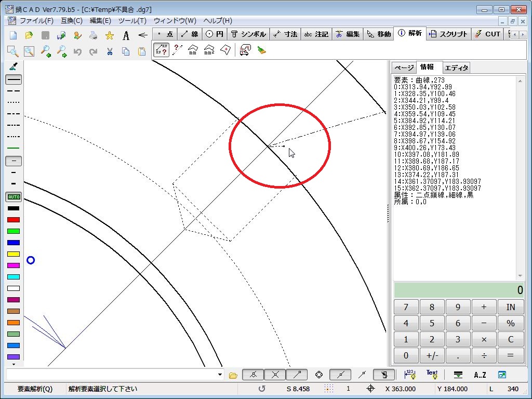
Task: Click info panel scrollbar down arrow
Action: (x=520, y=276)
